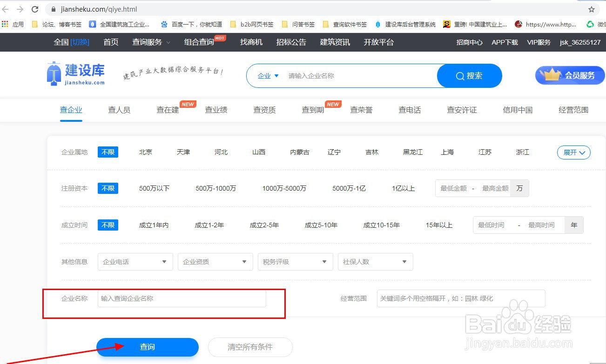Click the 建设库 site logo
The image size is (606, 364).
pyautogui.click(x=76, y=73)
